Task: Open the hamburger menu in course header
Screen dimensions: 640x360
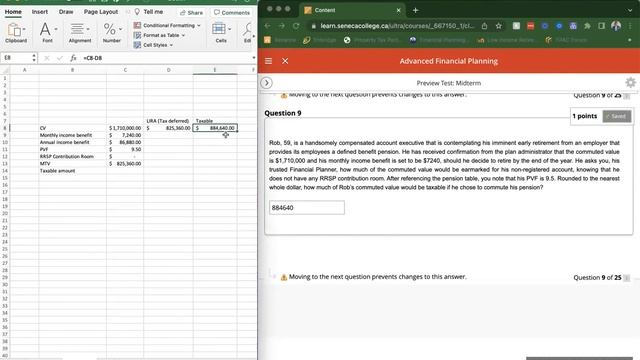Action: click(x=269, y=61)
